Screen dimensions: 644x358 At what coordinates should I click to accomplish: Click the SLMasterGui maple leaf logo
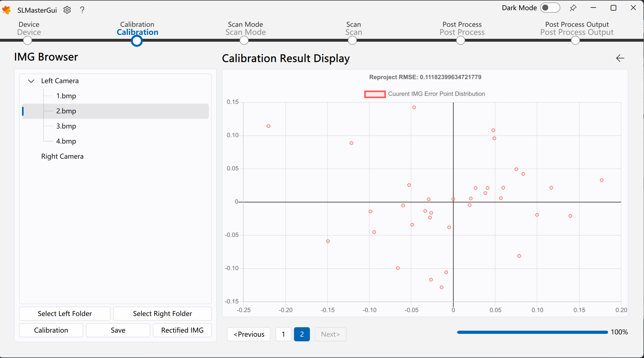tap(7, 10)
